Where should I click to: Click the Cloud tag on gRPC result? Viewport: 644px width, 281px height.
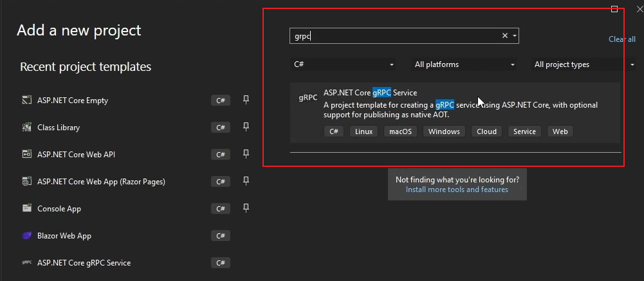pyautogui.click(x=486, y=131)
